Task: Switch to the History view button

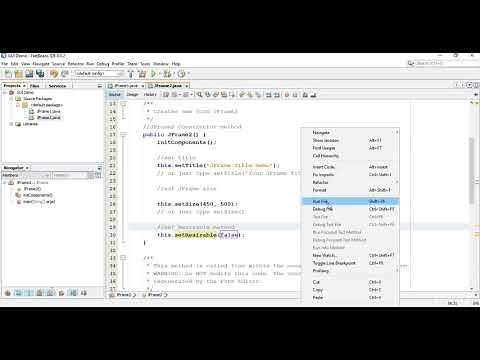Action: (150, 95)
